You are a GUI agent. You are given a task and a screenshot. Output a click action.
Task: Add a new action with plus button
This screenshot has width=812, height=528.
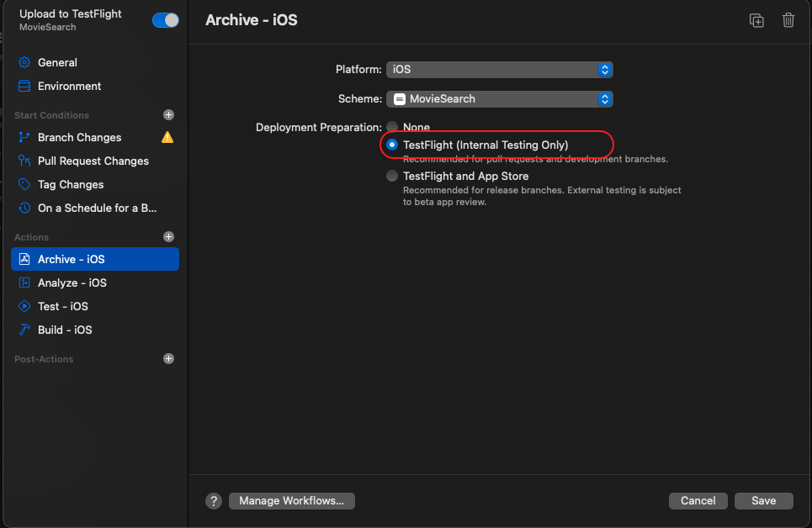(x=168, y=236)
